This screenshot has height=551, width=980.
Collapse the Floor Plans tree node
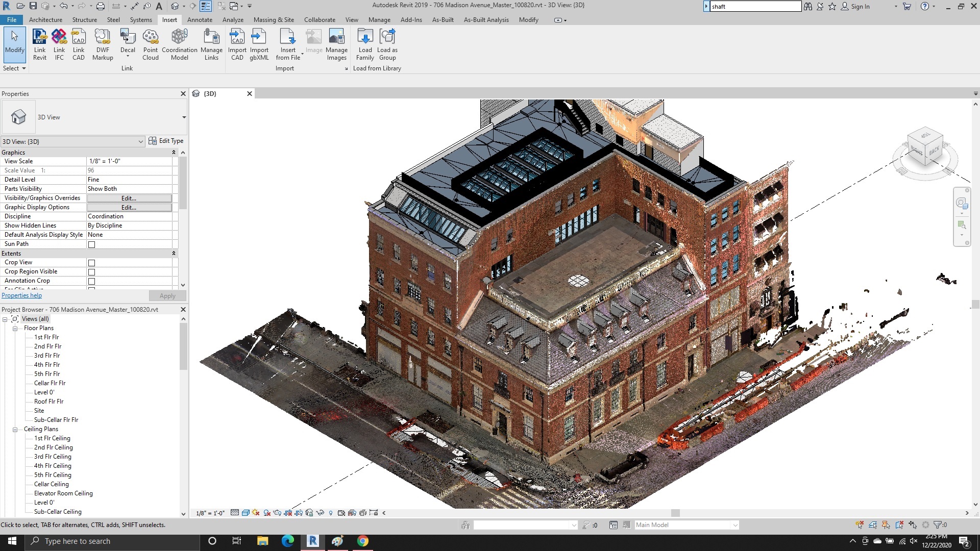pos(15,328)
